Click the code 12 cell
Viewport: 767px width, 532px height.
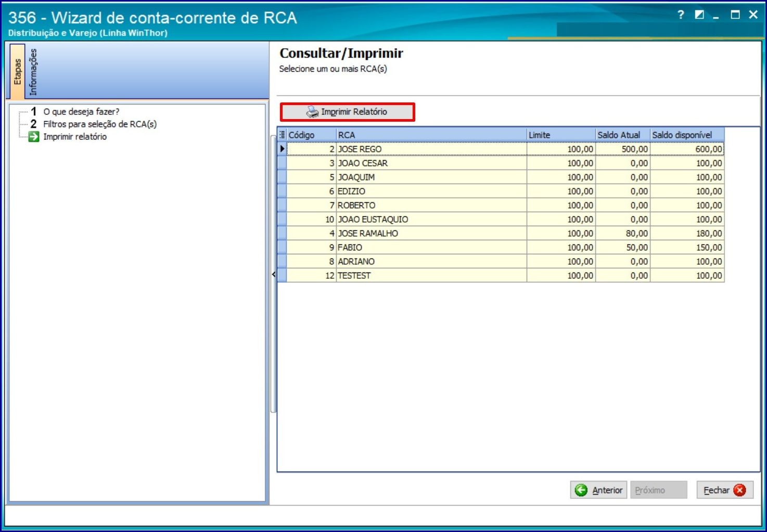pyautogui.click(x=311, y=276)
